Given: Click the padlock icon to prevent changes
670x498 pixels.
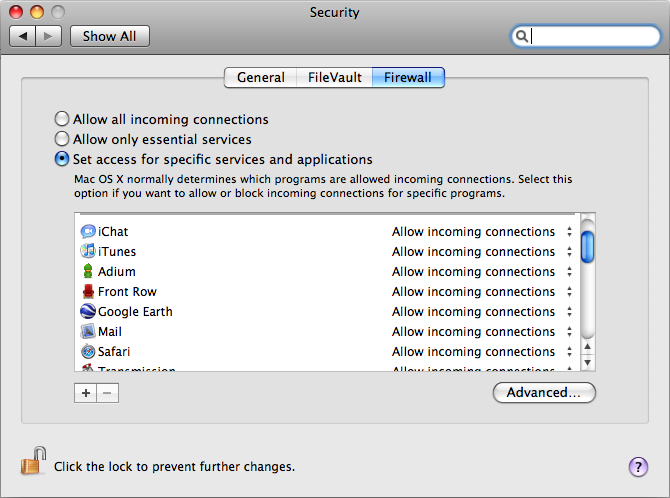Looking at the screenshot, I should 33,461.
